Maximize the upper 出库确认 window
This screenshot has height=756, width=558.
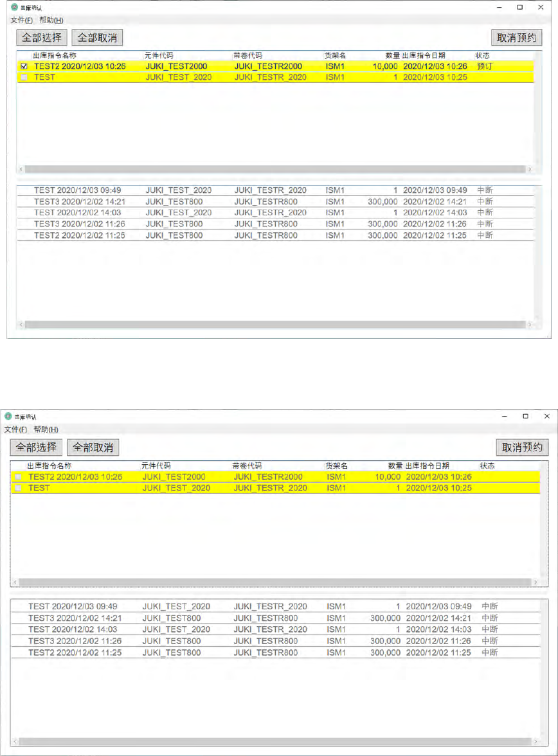(x=520, y=7)
